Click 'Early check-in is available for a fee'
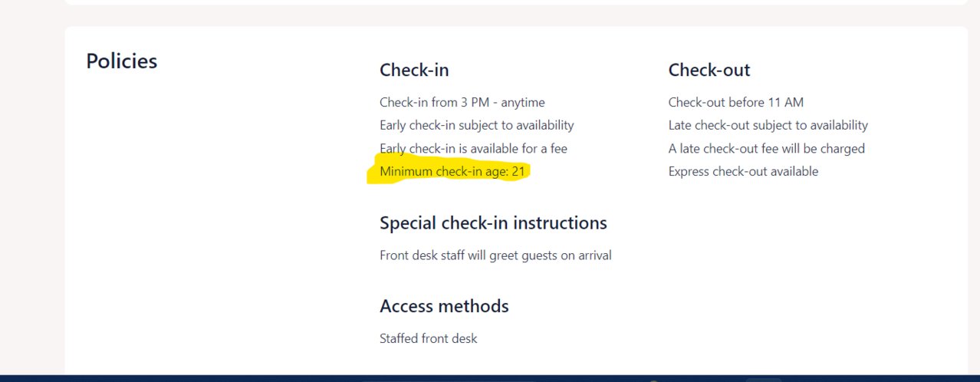Image resolution: width=980 pixels, height=382 pixels. (x=473, y=148)
